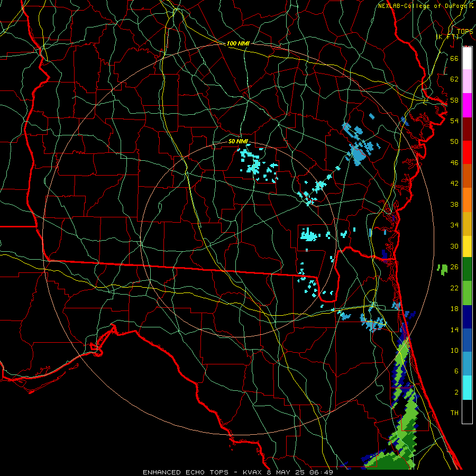
Task: Click the 62 label on the scale
Action: tap(454, 79)
